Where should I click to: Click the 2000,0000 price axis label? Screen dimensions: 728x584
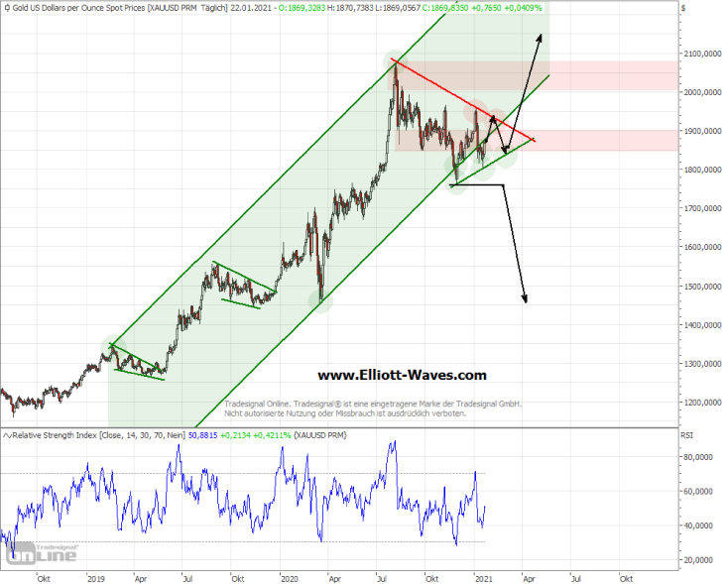(702, 92)
